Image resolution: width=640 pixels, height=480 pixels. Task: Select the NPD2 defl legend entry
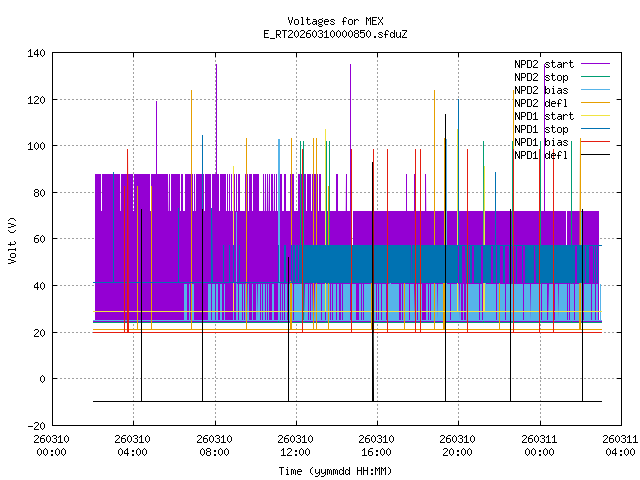point(541,102)
